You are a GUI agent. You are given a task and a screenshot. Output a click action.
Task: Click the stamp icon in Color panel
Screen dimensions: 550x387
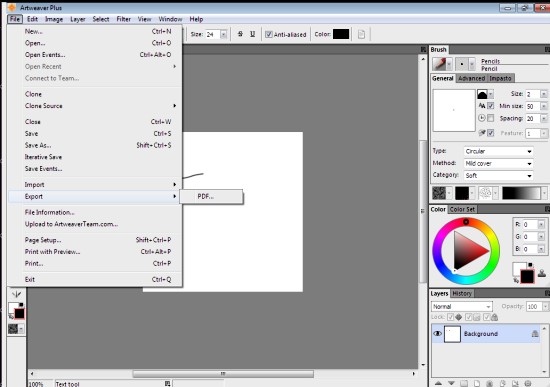(542, 273)
